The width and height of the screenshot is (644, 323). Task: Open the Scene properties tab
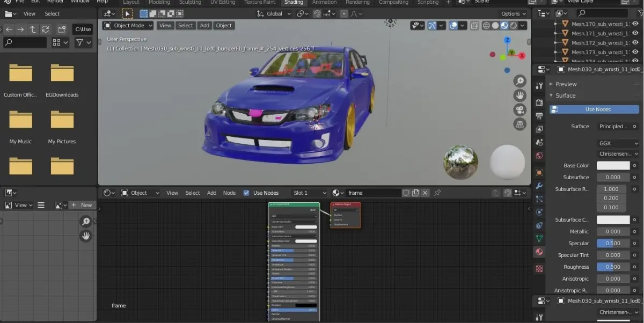click(539, 142)
